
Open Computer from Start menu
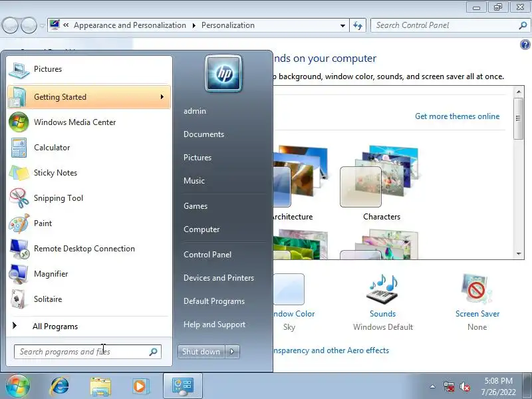point(201,229)
